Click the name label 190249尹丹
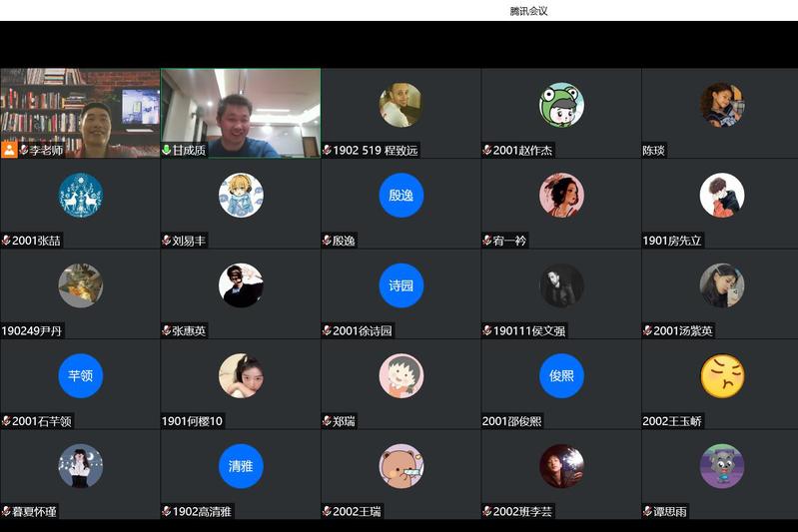 click(x=34, y=330)
